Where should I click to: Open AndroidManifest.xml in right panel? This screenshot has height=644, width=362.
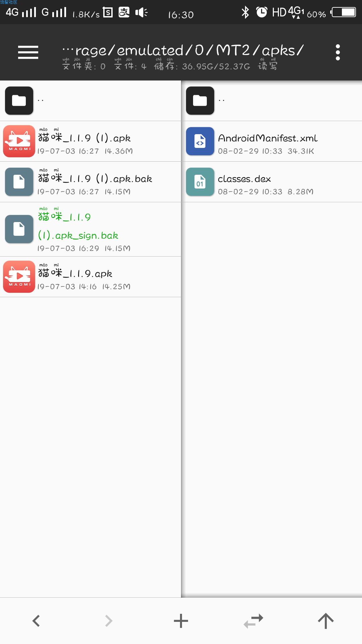pyautogui.click(x=271, y=141)
